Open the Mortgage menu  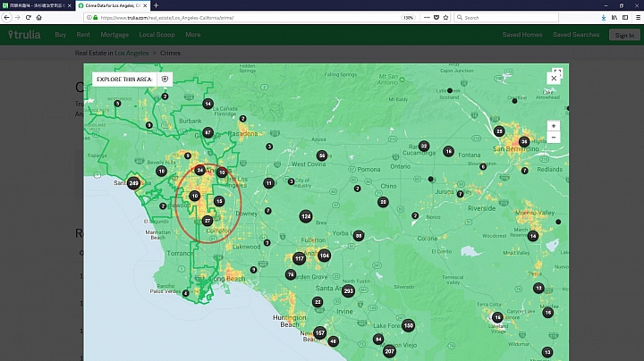114,35
